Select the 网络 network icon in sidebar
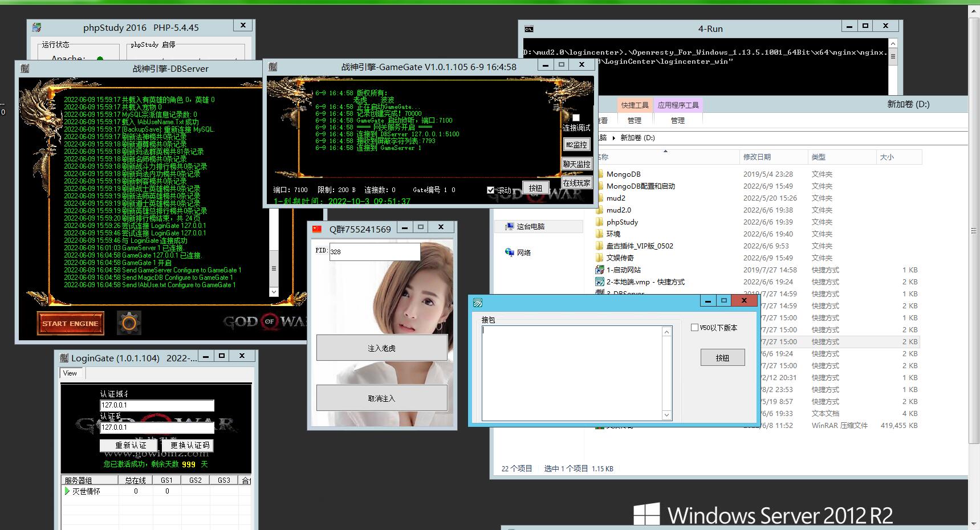Screen dimensions: 980x530 [510, 252]
